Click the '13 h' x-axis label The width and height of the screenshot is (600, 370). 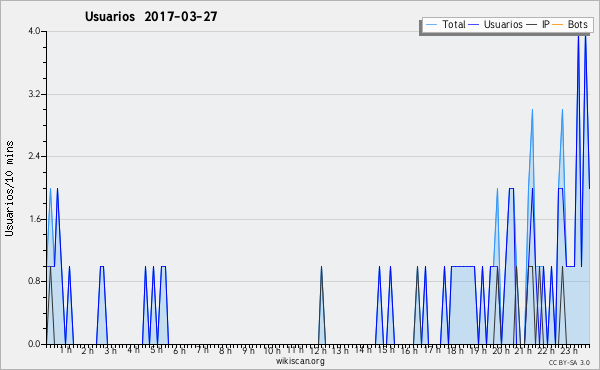(340, 350)
